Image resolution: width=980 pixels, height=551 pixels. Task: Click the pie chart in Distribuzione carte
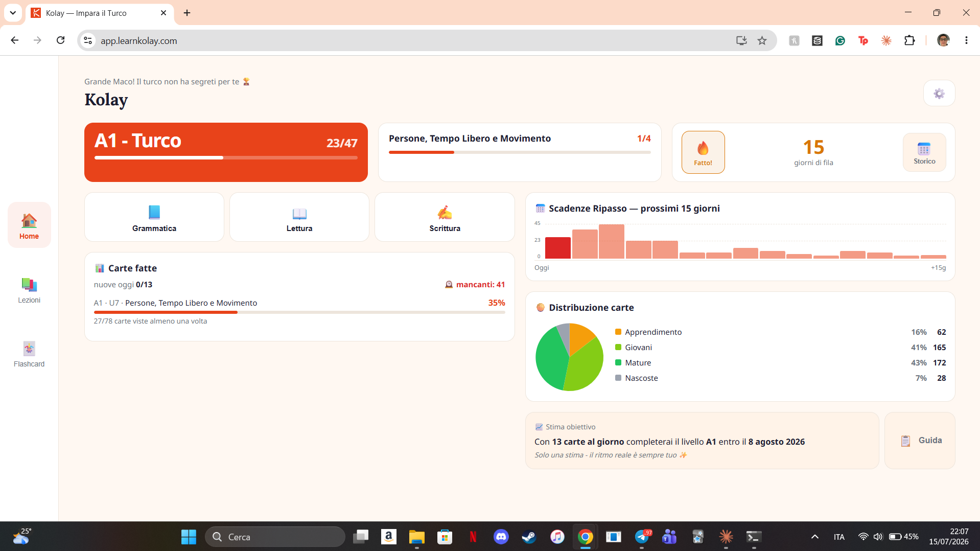pyautogui.click(x=569, y=357)
